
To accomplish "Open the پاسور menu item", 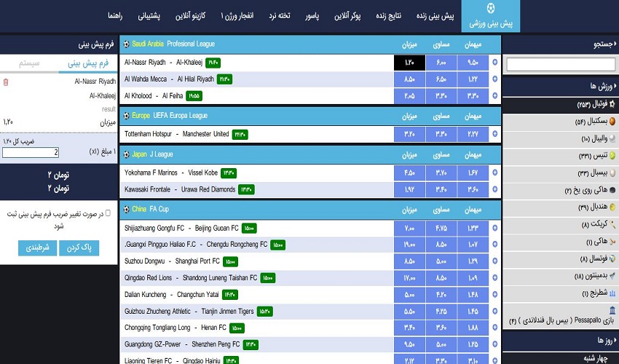I will (x=312, y=16).
